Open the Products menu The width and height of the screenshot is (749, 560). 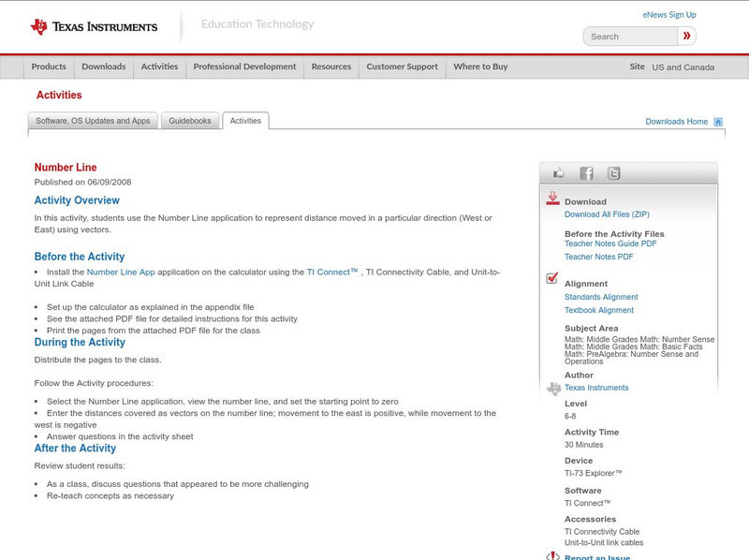click(49, 66)
